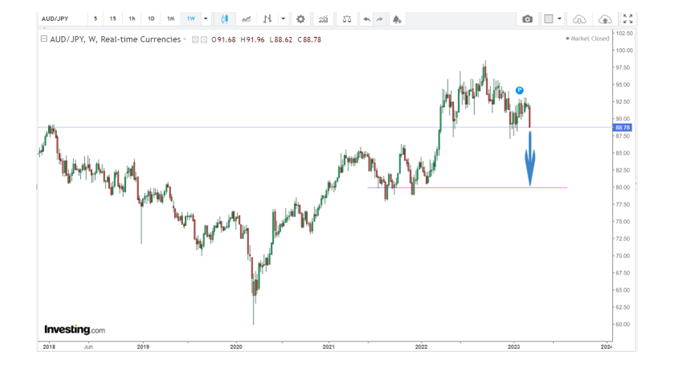Open the timeframe dropdown arrow
690x373 pixels.
click(x=206, y=19)
